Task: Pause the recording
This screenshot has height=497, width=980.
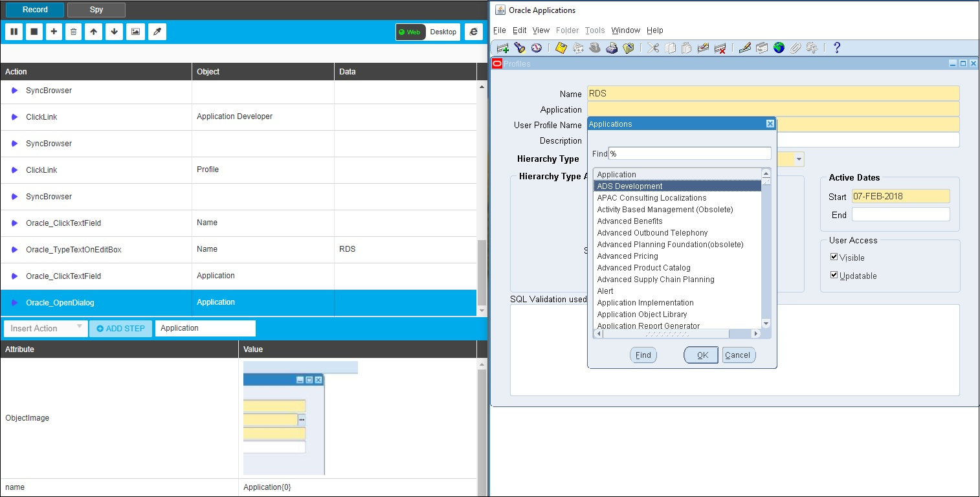Action: pyautogui.click(x=15, y=32)
